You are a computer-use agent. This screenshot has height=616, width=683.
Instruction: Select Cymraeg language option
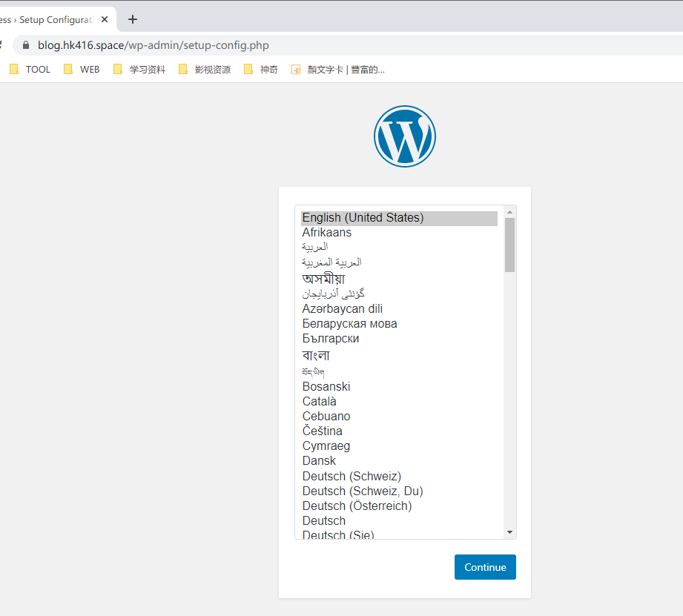coord(399,446)
